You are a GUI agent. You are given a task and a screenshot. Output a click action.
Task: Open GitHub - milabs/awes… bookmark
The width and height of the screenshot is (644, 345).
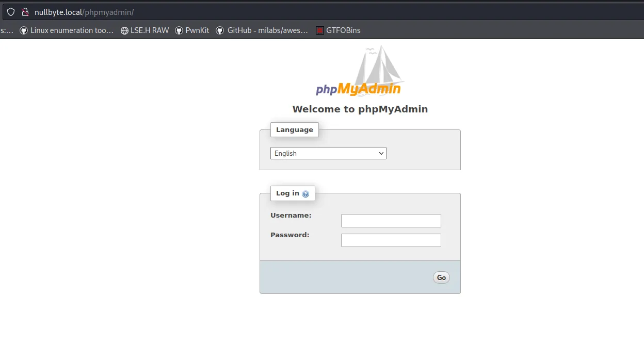click(267, 30)
